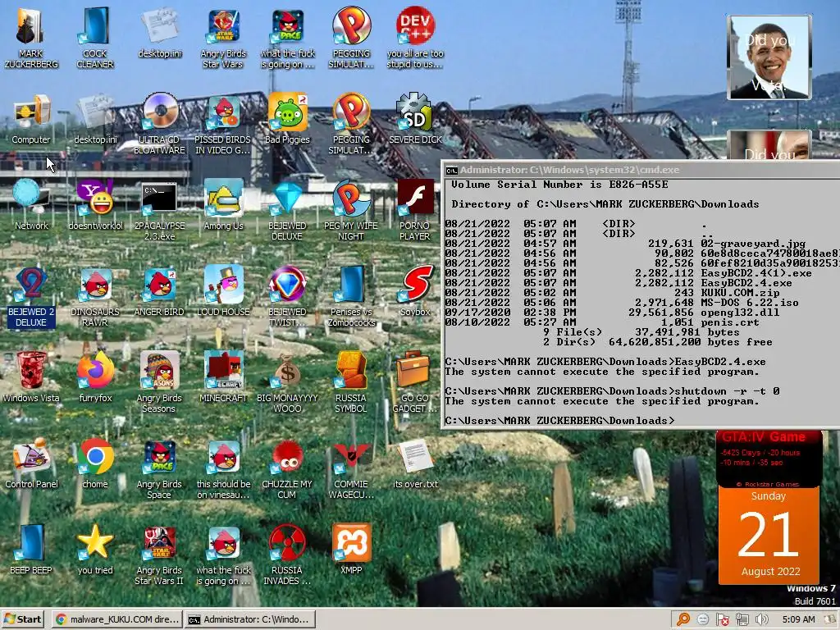840x630 pixels.
Task: Launch the Soybox red S icon
Action: (415, 291)
